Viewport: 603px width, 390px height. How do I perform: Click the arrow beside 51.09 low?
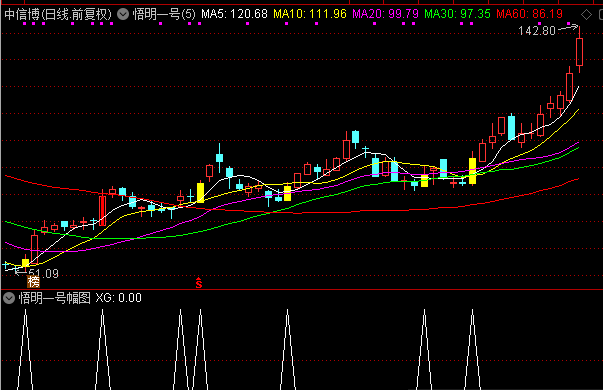[x=21, y=272]
